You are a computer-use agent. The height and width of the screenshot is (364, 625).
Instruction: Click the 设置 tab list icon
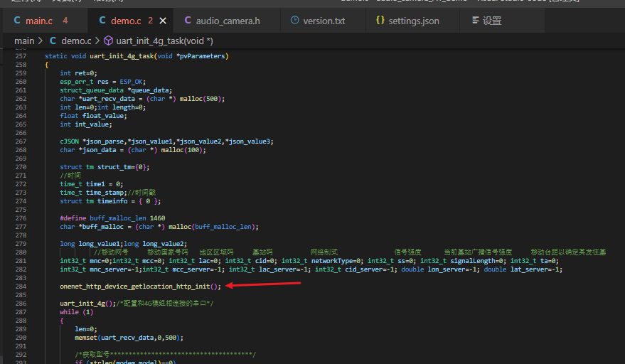[475, 20]
